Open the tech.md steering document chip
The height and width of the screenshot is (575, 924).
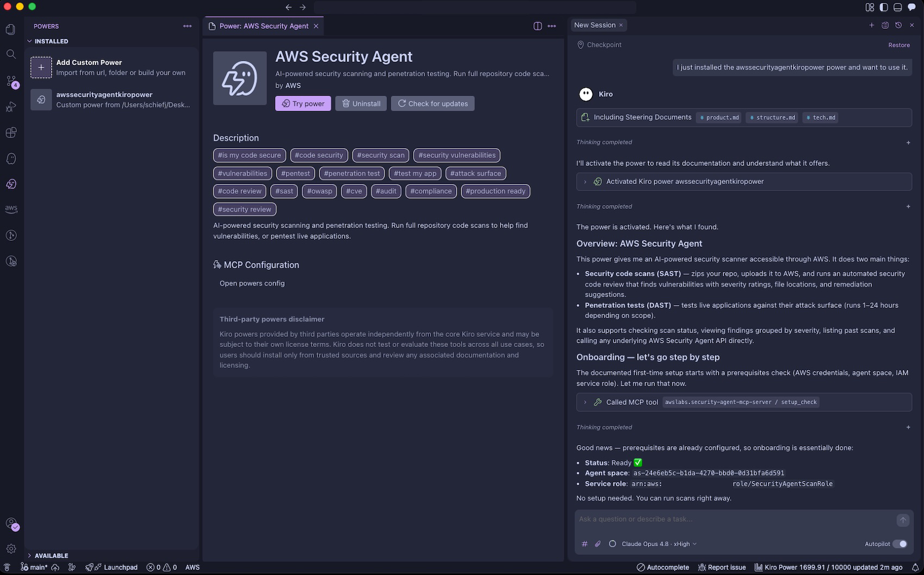point(820,118)
